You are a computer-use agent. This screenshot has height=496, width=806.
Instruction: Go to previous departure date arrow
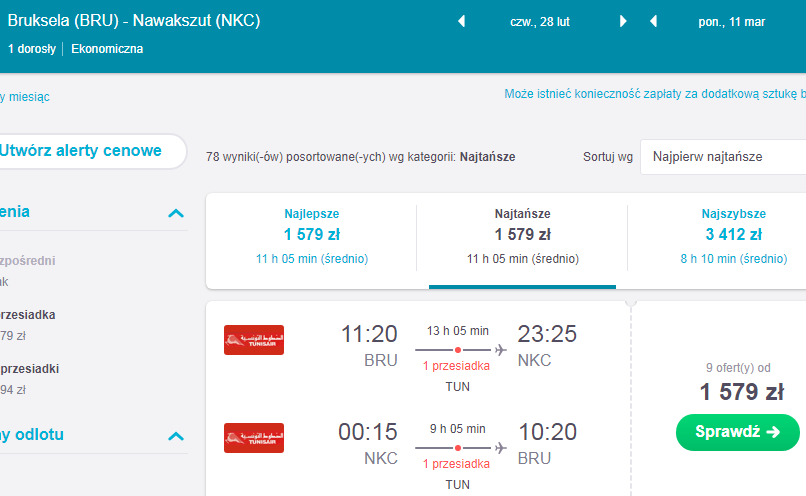pyautogui.click(x=462, y=22)
